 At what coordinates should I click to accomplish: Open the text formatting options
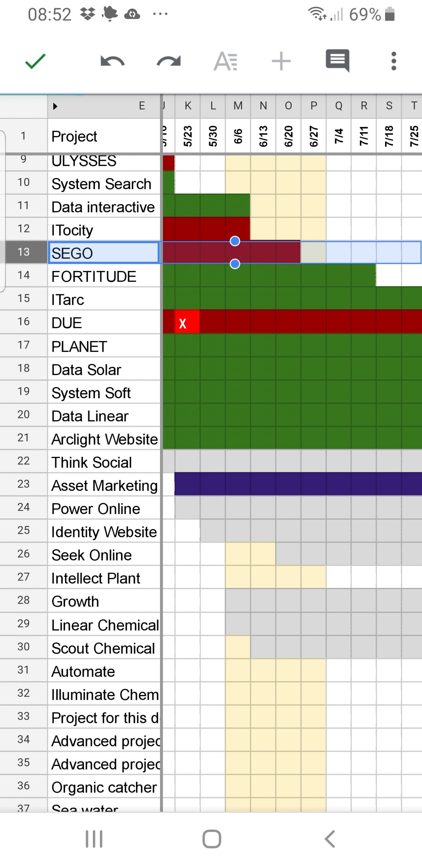tap(225, 61)
